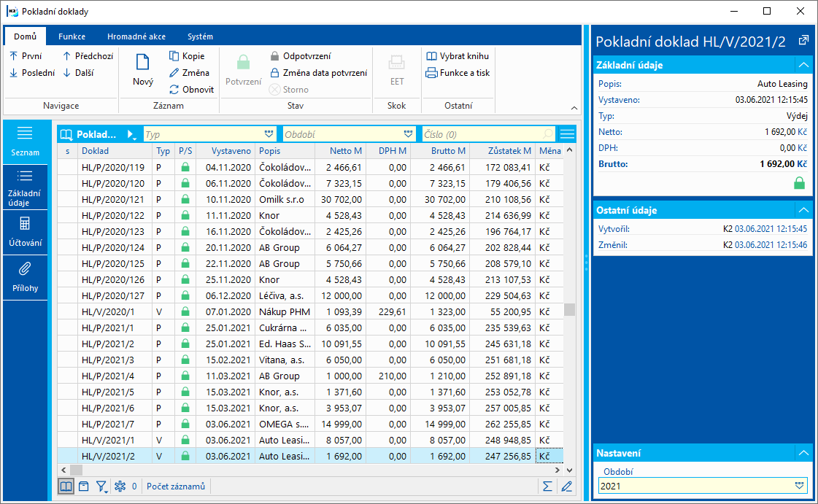Open pop-out icon beside document title

point(803,41)
